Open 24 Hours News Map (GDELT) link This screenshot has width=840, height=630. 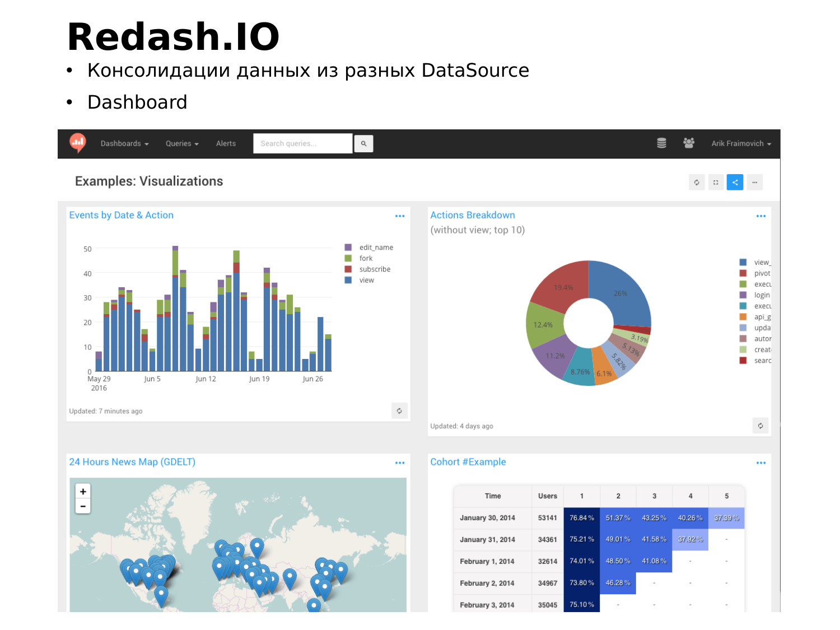pyautogui.click(x=132, y=462)
